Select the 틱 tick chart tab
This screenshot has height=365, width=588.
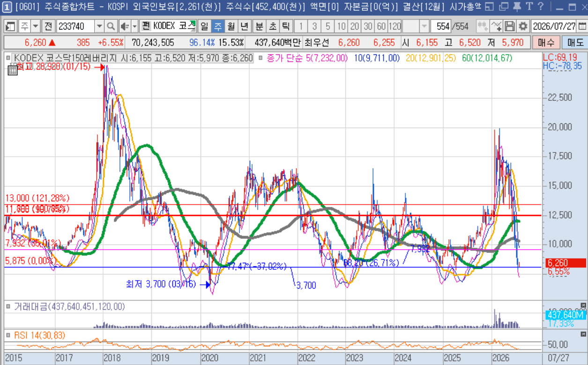click(285, 26)
